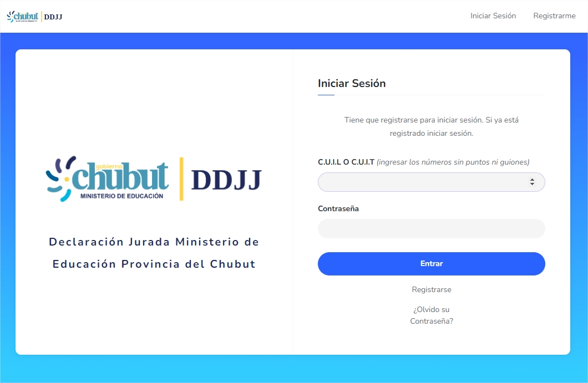
Task: Click the large Chubut Ministerio de Educación logo
Action: click(x=154, y=179)
